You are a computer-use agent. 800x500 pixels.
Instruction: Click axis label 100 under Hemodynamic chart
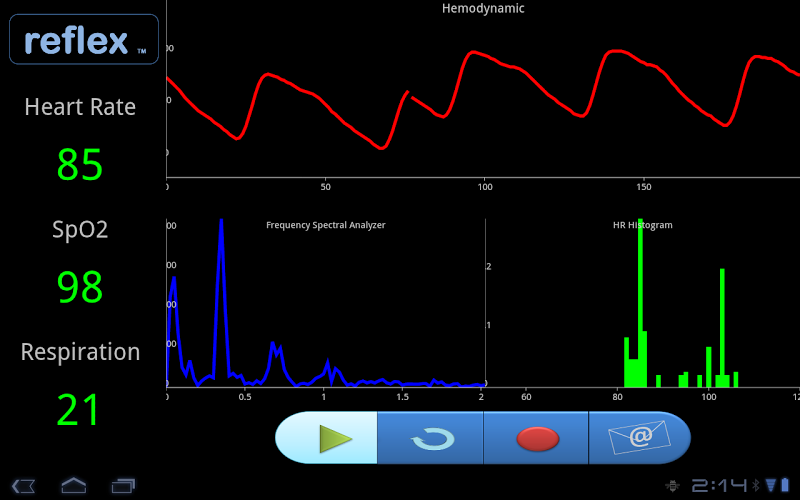tap(485, 187)
